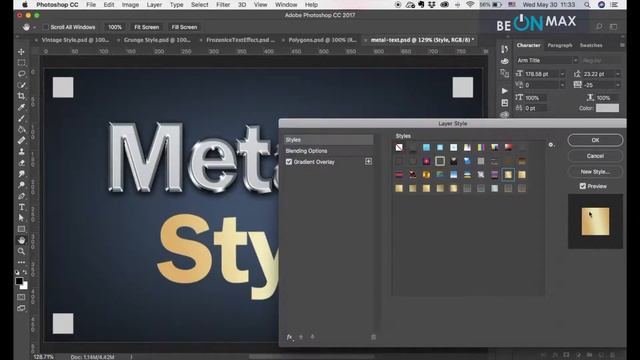Select the Rectangular Marquee tool
640x360 pixels.
coord(21,63)
